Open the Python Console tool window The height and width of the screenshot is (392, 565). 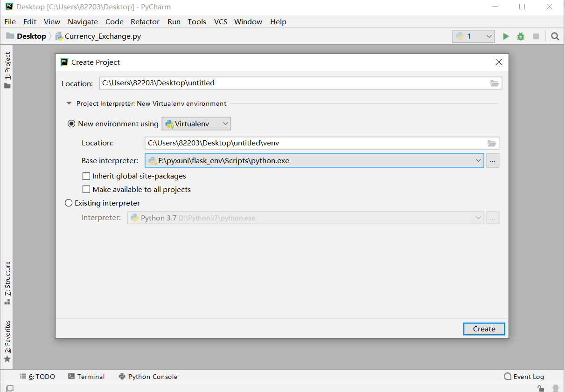(x=148, y=377)
